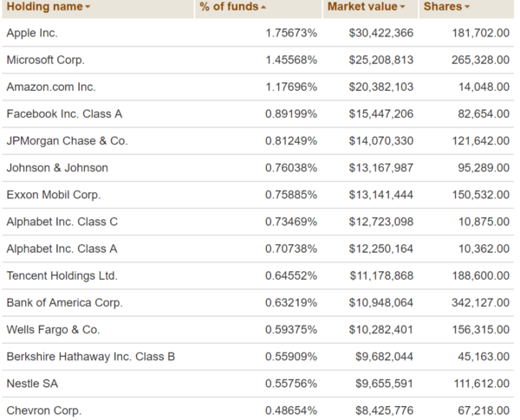The width and height of the screenshot is (520, 420).
Task: Select the 181,702.00 shares value
Action: [x=481, y=33]
